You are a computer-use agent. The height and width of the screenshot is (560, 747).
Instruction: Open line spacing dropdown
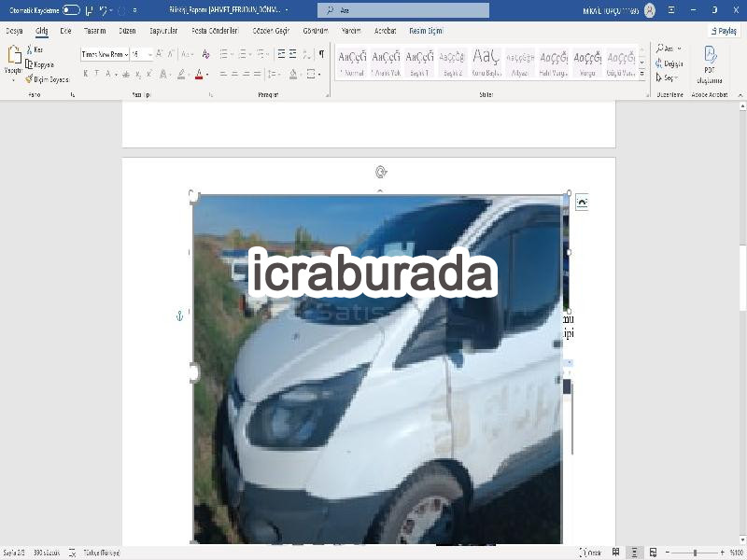pos(275,74)
